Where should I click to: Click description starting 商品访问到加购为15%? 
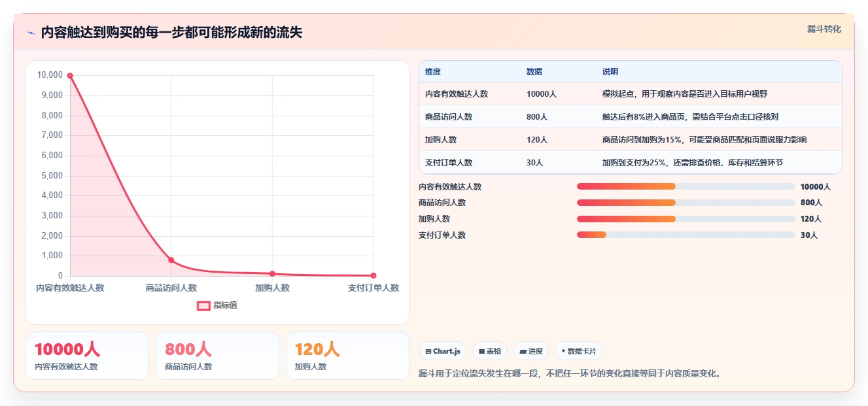(x=704, y=140)
